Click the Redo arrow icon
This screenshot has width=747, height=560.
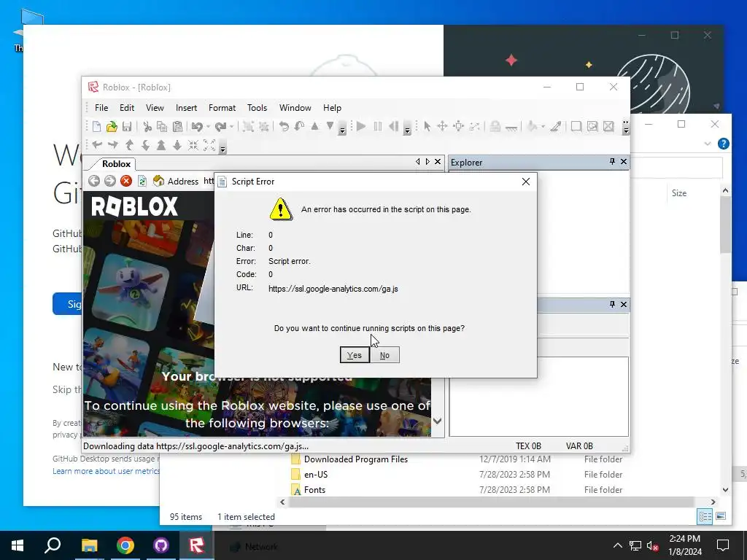[x=220, y=127]
